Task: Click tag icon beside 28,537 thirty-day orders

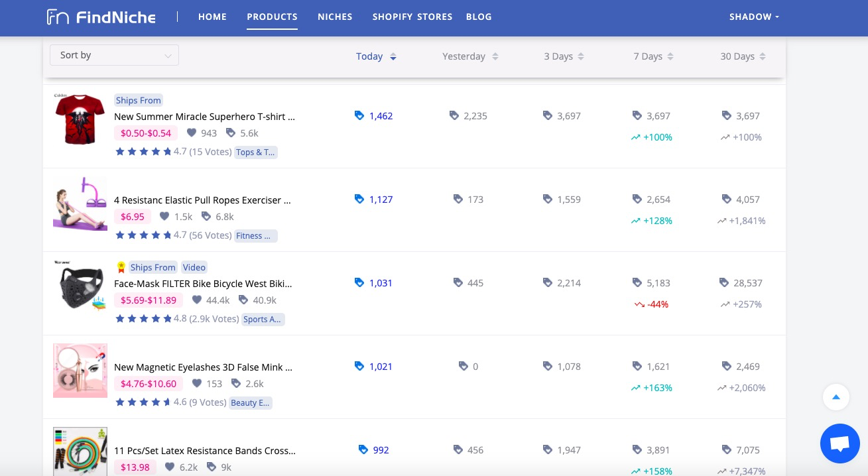Action: click(724, 283)
